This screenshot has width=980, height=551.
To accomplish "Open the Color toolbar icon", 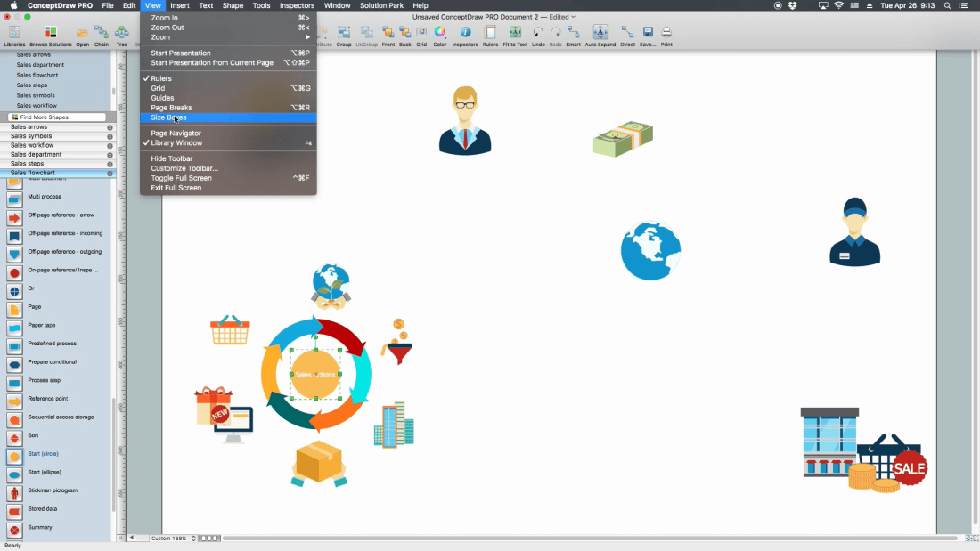I will [x=440, y=36].
